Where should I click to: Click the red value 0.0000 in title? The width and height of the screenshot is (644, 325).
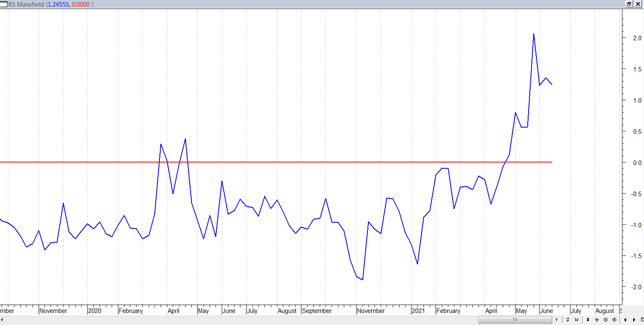click(80, 4)
